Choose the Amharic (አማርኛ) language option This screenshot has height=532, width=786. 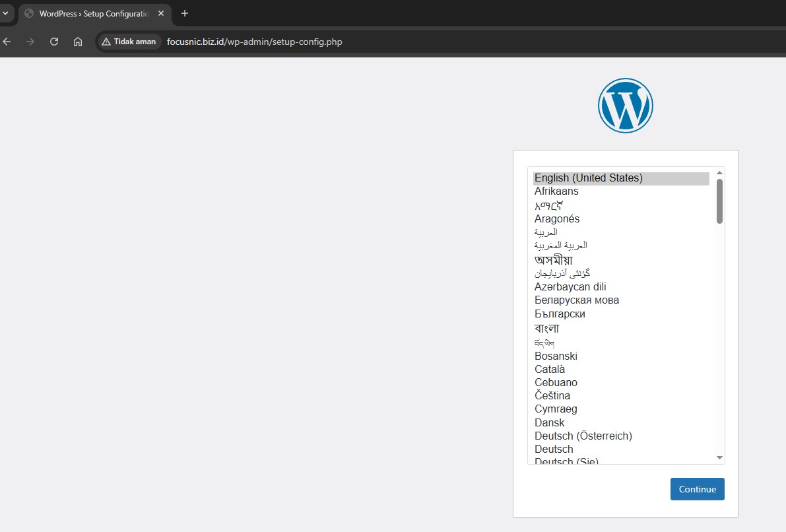(x=621, y=205)
